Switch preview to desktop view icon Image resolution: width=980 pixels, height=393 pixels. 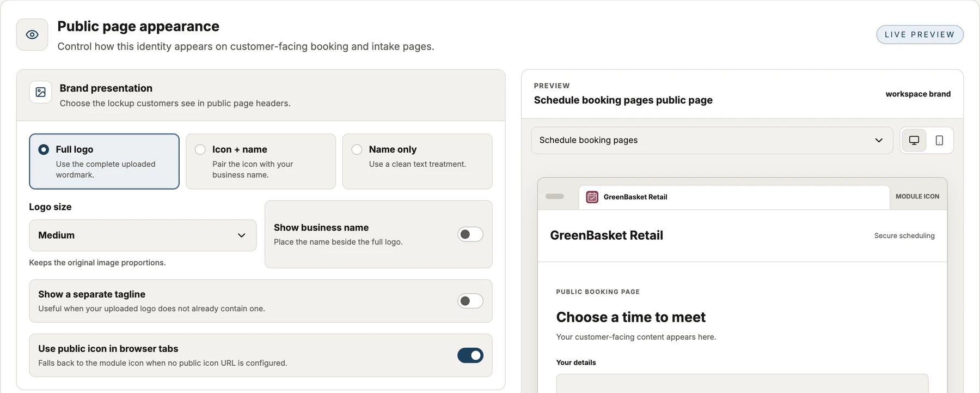tap(914, 140)
